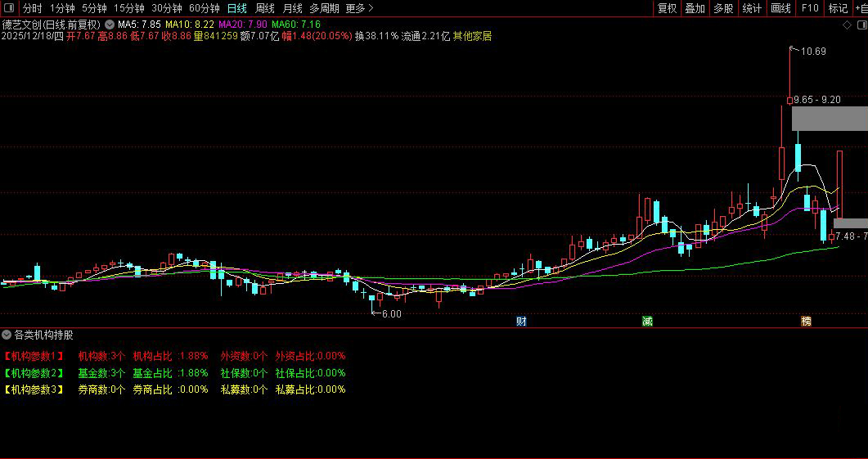868x459 pixels.
Task: Open the 其他家居 sector link
Action: [x=472, y=37]
